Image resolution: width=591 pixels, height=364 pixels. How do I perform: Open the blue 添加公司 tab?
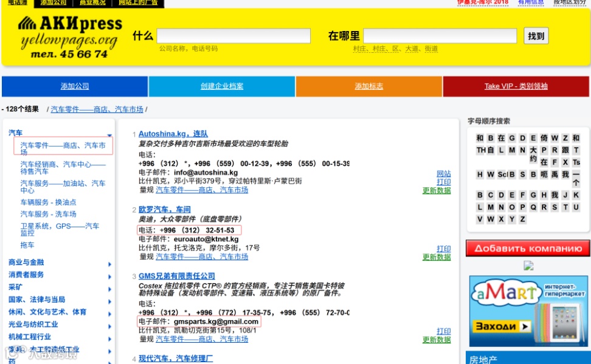coord(75,86)
